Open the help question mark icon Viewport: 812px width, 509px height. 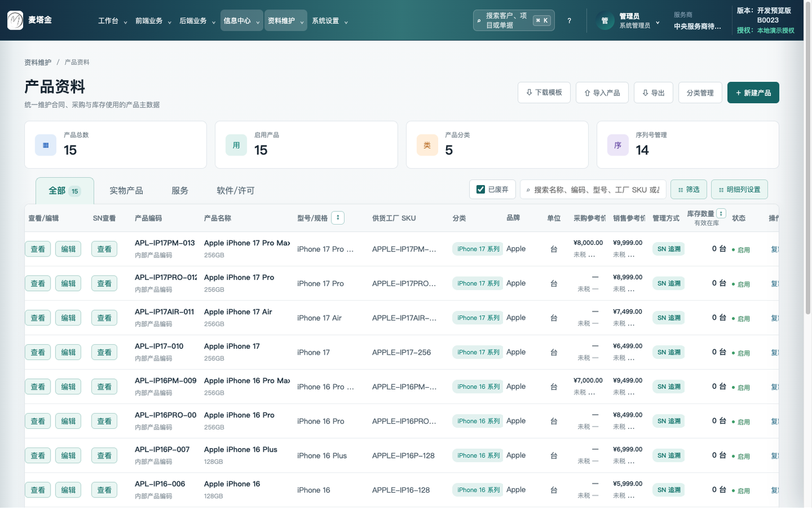pos(569,21)
